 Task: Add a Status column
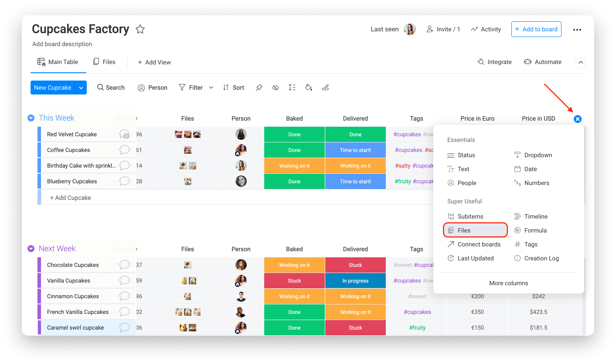pyautogui.click(x=461, y=155)
